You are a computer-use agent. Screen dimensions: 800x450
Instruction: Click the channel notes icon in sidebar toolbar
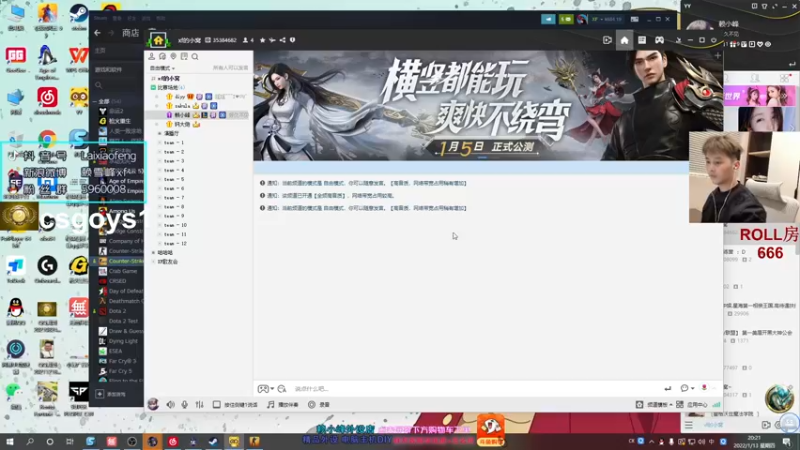pyautogui.click(x=184, y=57)
